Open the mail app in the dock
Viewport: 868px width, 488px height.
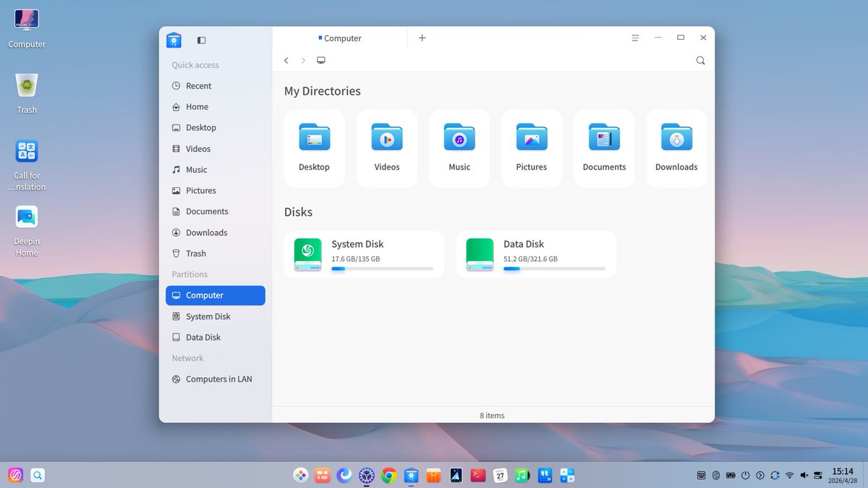(456, 475)
